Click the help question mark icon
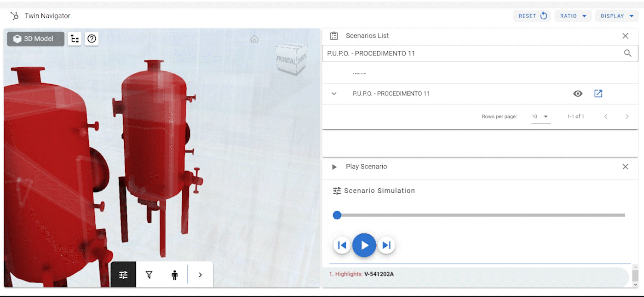644x297 pixels. coord(91,39)
